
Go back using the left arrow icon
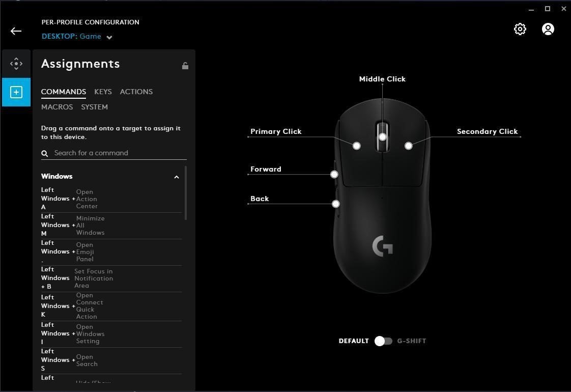(x=16, y=31)
